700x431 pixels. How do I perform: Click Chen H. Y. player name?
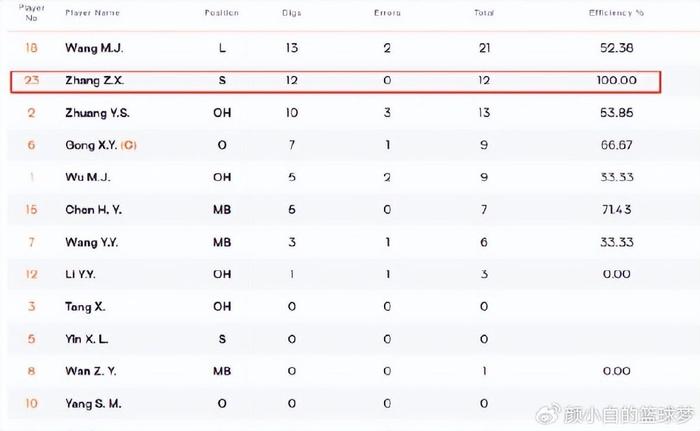click(93, 210)
